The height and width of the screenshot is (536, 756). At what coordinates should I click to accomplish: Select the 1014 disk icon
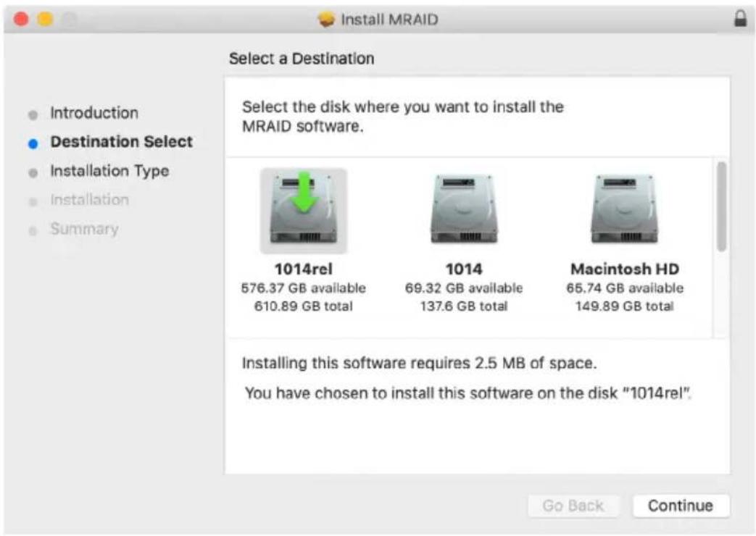[464, 209]
